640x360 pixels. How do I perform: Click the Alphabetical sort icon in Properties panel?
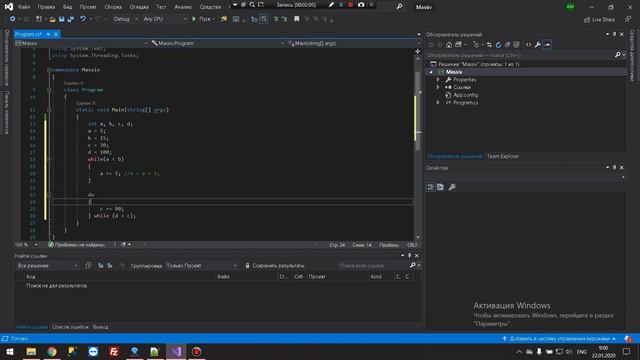click(x=440, y=187)
